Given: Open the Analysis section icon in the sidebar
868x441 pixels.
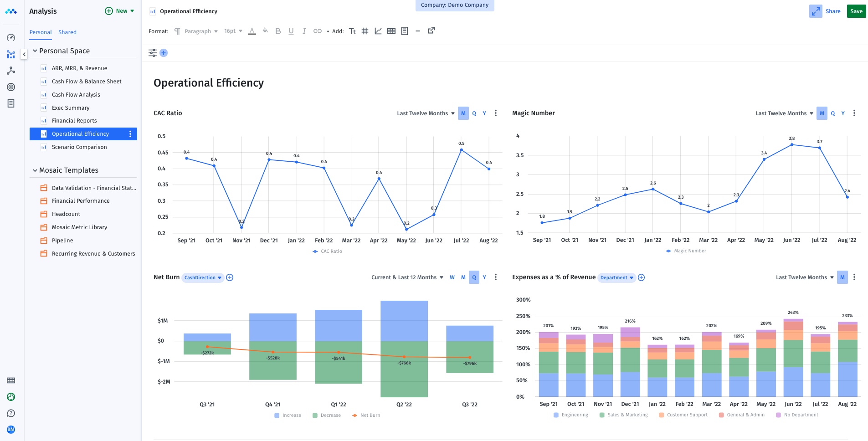Looking at the screenshot, I should click(x=11, y=55).
